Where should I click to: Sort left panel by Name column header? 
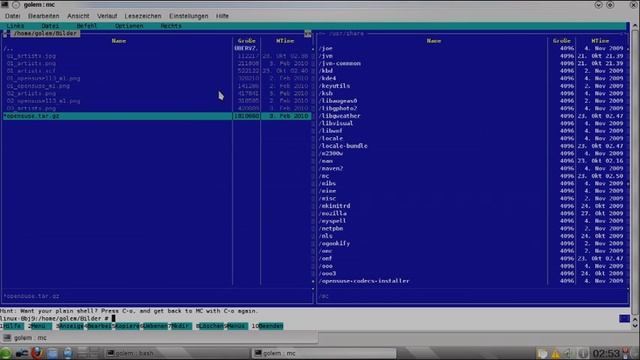pos(119,41)
